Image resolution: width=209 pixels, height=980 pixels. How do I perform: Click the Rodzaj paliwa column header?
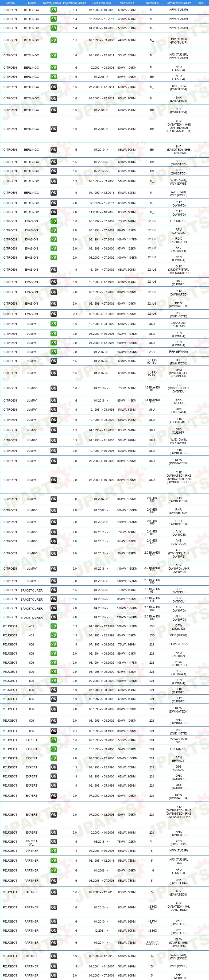click(x=52, y=3)
